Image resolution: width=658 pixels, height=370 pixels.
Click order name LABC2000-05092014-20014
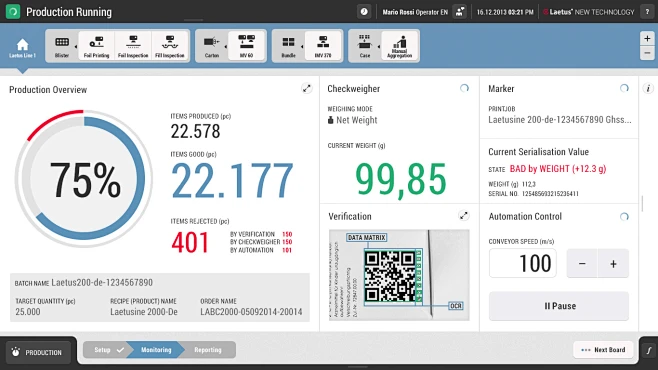(251, 312)
